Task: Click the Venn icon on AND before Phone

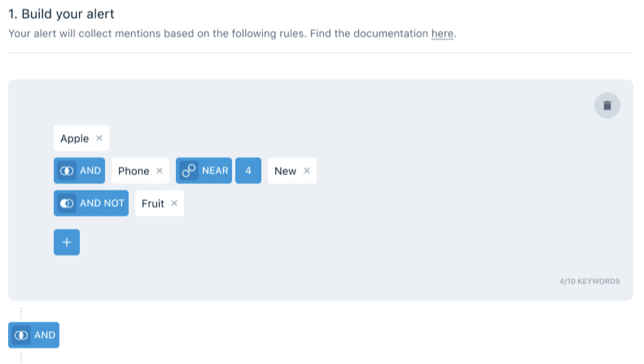Action: (x=66, y=171)
